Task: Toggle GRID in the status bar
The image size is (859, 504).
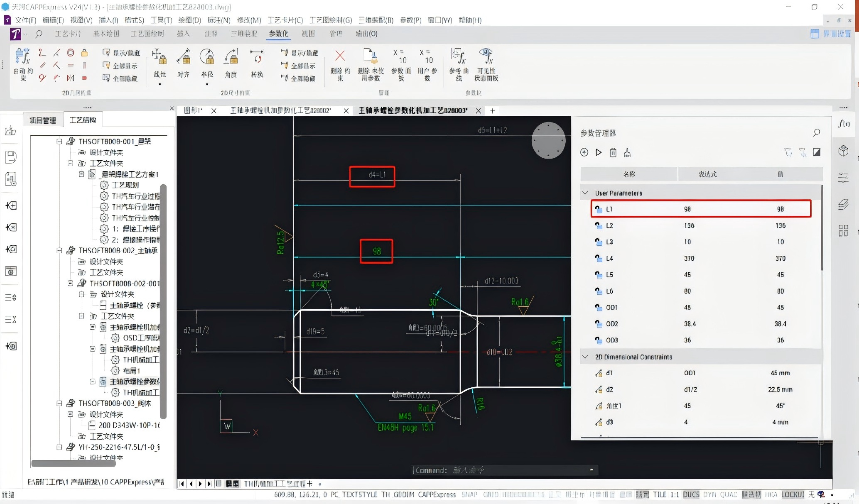Action: point(491,494)
